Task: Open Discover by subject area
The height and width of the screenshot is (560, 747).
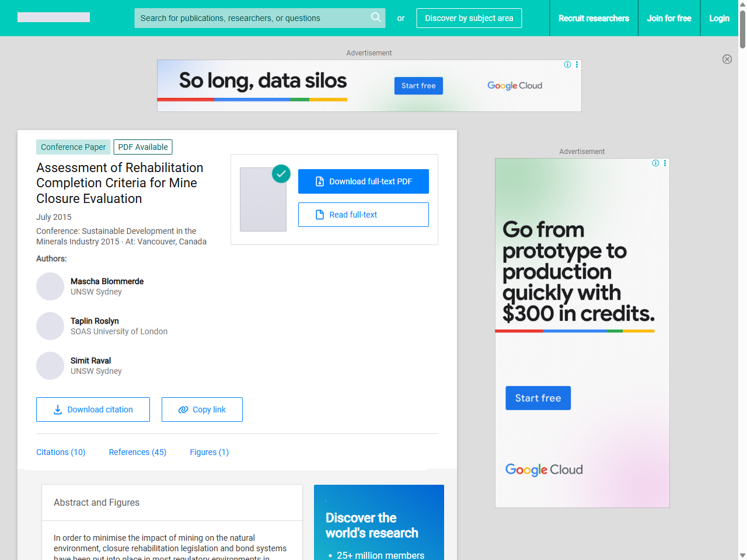Action: point(469,18)
